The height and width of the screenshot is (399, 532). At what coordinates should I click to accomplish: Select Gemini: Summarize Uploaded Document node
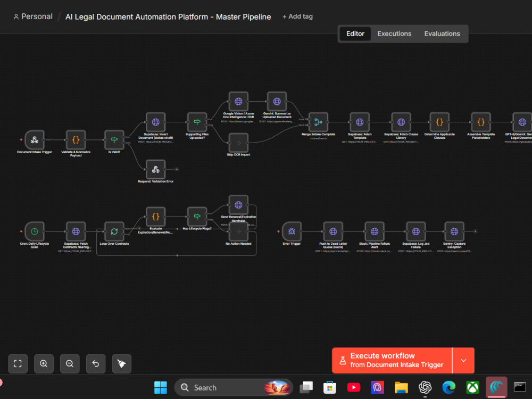tap(277, 102)
